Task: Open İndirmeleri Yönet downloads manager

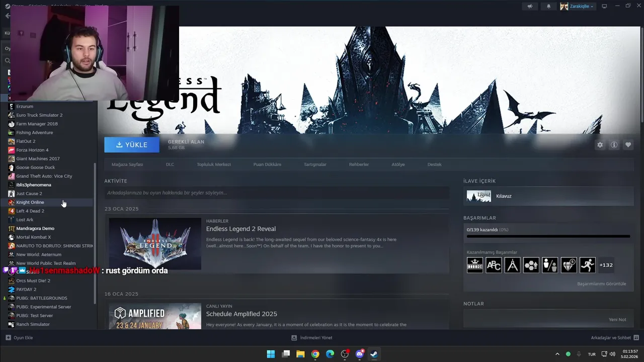Action: pyautogui.click(x=312, y=338)
